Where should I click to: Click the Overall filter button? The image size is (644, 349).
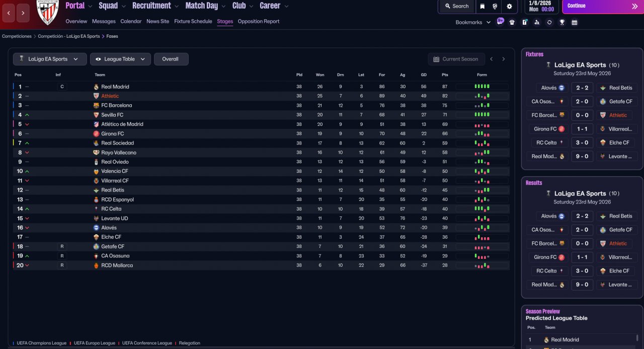pos(171,59)
